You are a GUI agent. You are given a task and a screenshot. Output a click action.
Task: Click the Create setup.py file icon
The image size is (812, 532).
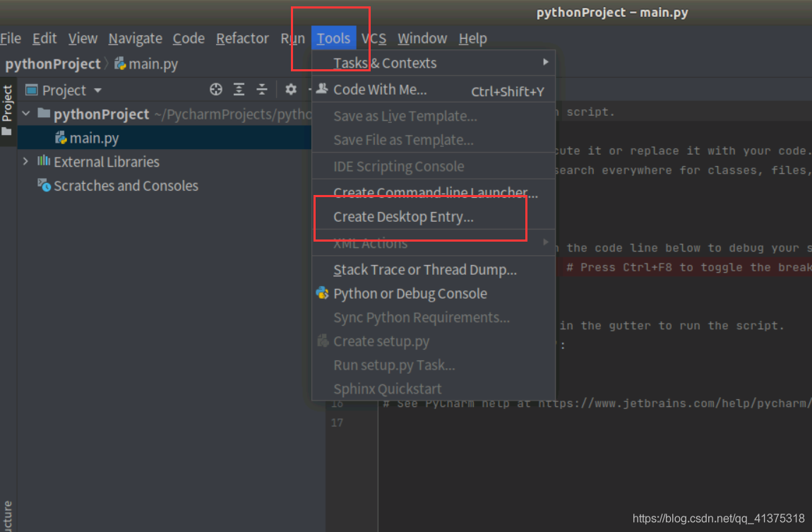point(323,341)
